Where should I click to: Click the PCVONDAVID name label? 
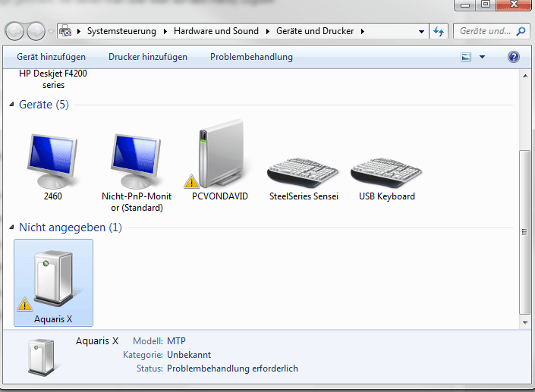(x=220, y=196)
